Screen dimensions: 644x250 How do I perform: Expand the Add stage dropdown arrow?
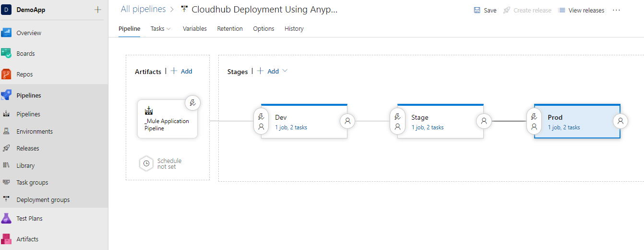[x=285, y=71]
